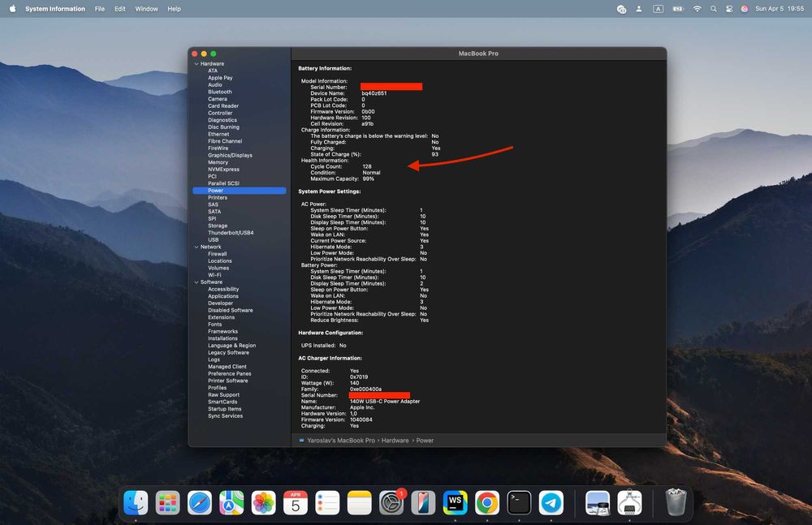
Task: Open the Preview app in the Dock
Action: tap(598, 503)
